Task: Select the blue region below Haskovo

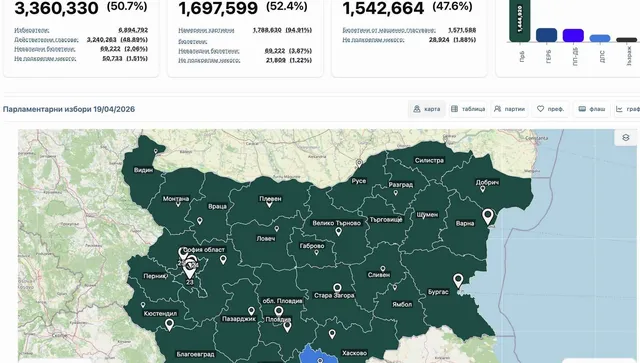Action: 320,355
